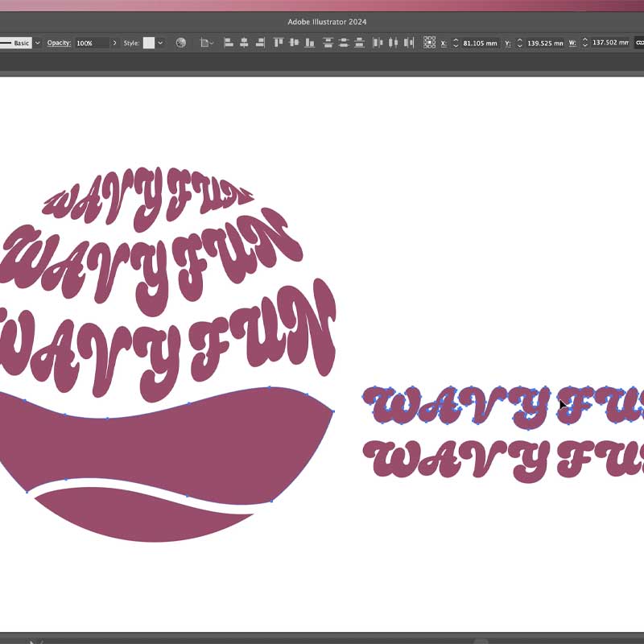Select the Vertical Align Top icon
Viewport: 644px width, 644px height.
coord(279,42)
